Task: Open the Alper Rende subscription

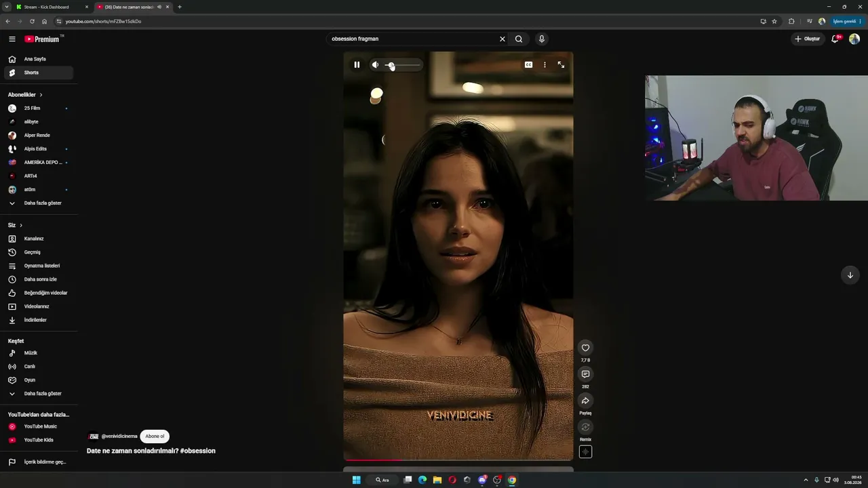Action: 39,136
